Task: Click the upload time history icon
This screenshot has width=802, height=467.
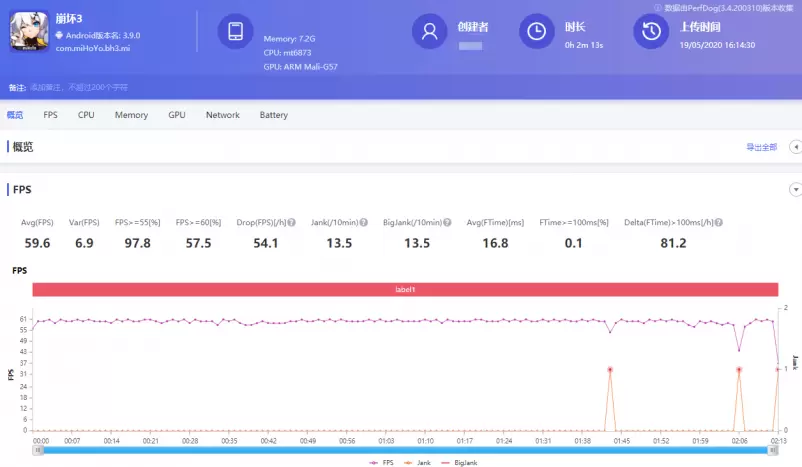Action: (651, 32)
